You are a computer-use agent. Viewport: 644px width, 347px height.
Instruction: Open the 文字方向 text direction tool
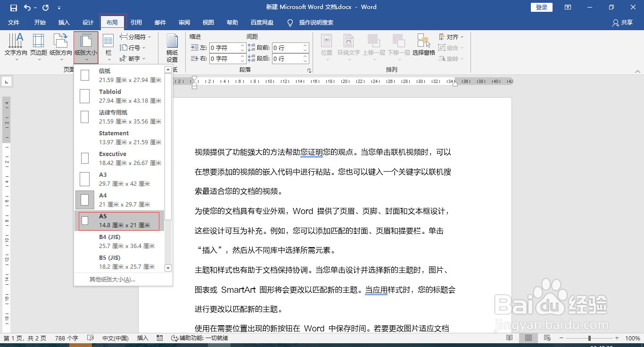point(16,47)
